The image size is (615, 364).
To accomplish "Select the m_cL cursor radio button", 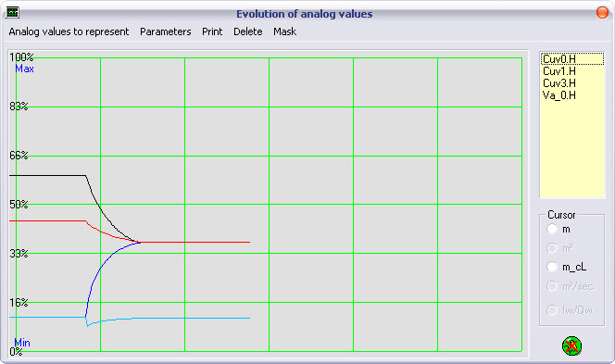I will click(552, 267).
